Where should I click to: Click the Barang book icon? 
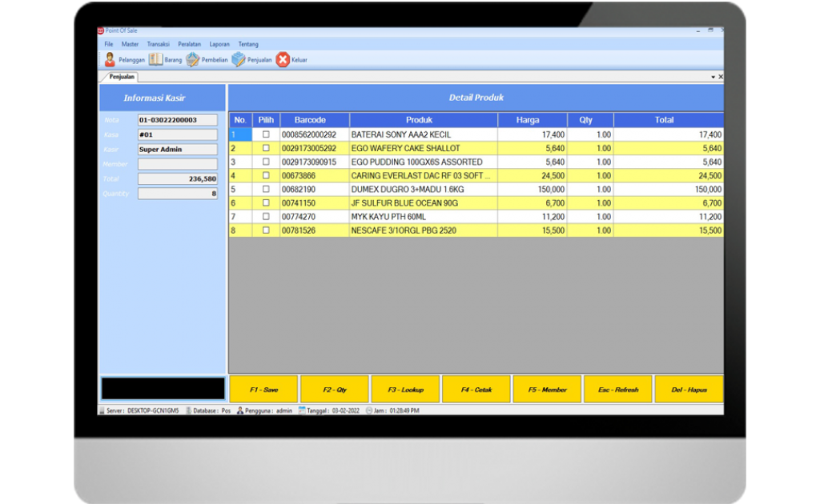(155, 60)
